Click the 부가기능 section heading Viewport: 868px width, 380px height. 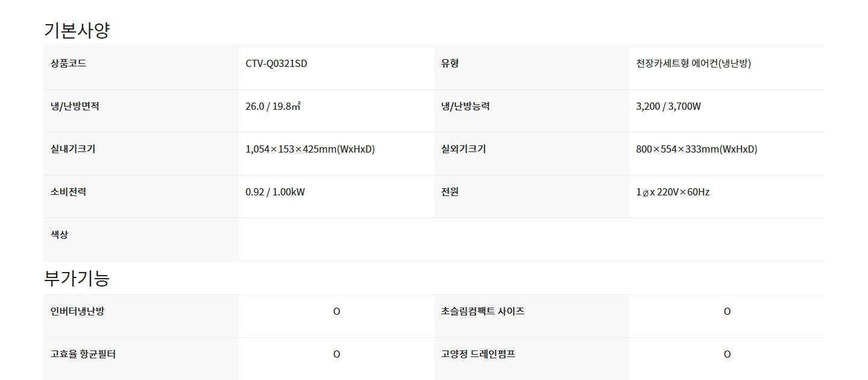[x=77, y=278]
